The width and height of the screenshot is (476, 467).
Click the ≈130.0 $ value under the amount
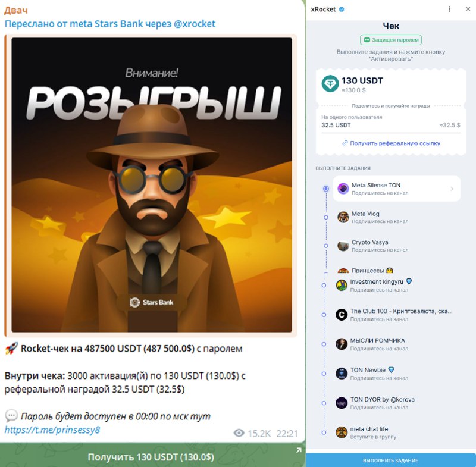[353, 90]
